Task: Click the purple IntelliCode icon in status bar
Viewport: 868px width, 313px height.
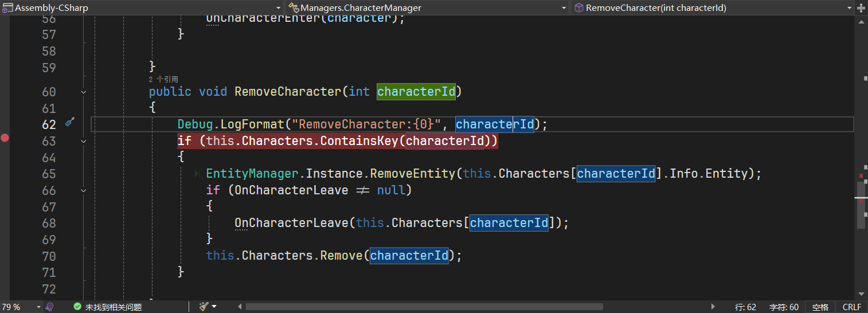Action: (x=50, y=307)
